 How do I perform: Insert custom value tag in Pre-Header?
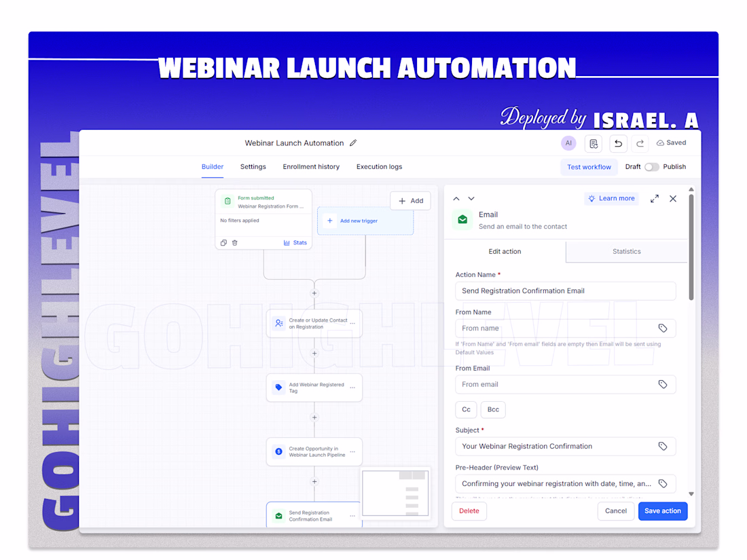click(x=663, y=483)
